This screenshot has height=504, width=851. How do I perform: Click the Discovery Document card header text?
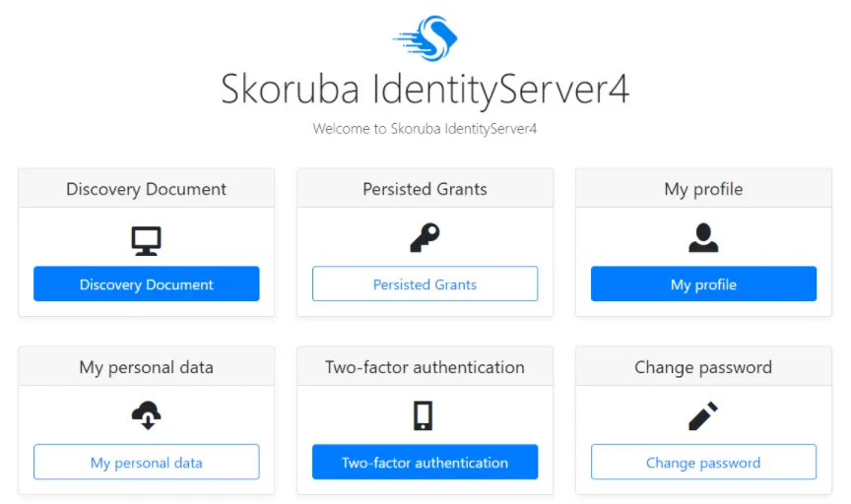point(146,189)
